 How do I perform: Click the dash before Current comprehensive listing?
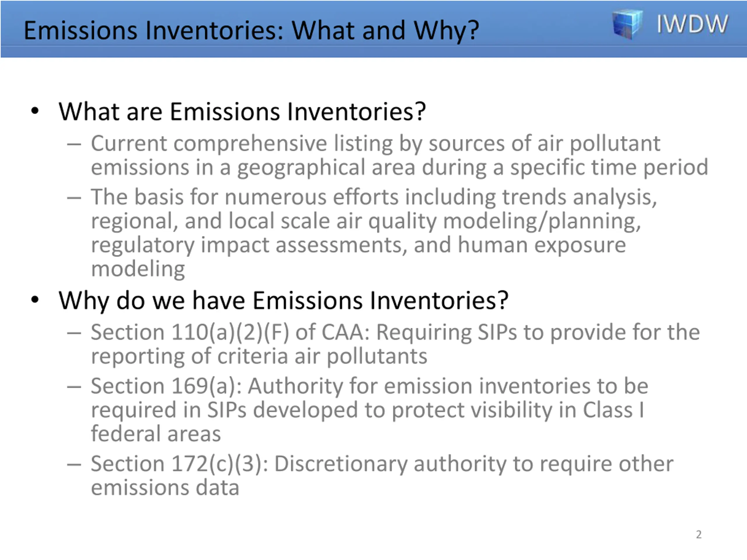coord(74,144)
